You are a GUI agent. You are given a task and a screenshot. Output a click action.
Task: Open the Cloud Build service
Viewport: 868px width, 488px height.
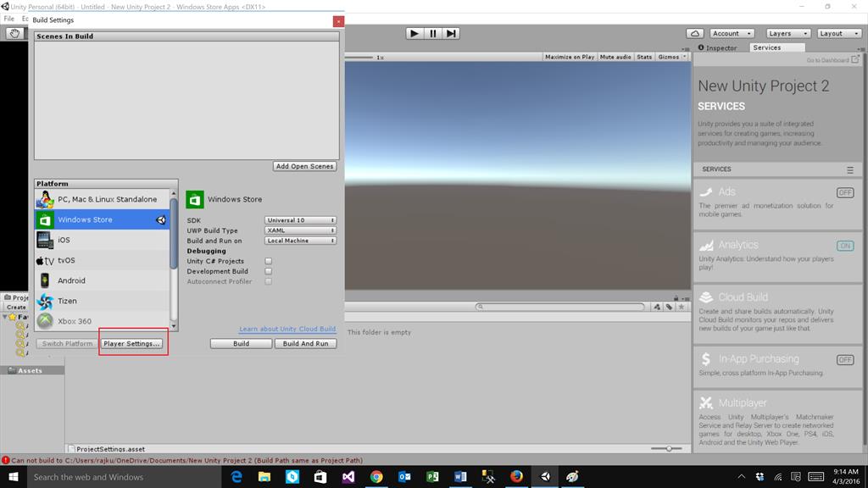(x=777, y=313)
